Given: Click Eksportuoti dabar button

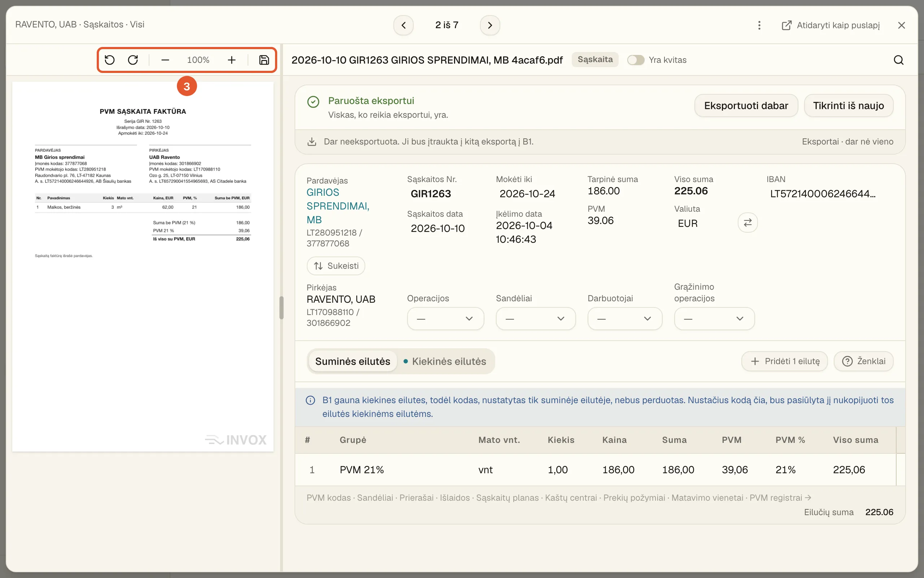Looking at the screenshot, I should (746, 105).
